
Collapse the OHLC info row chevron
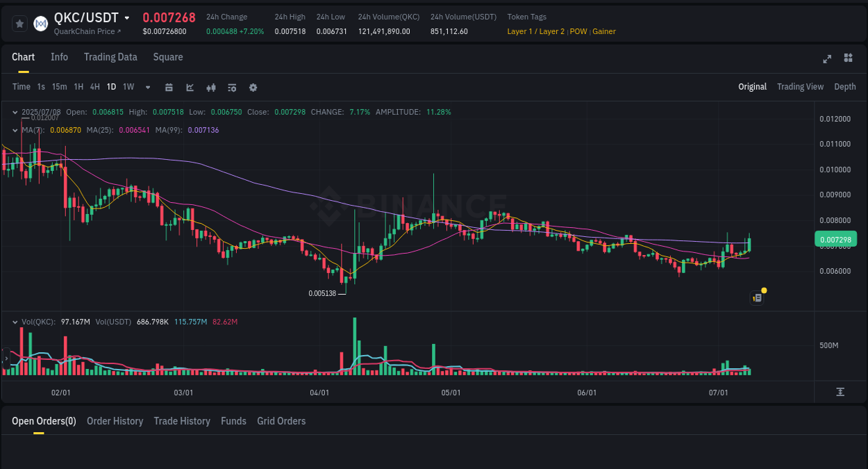pos(15,111)
